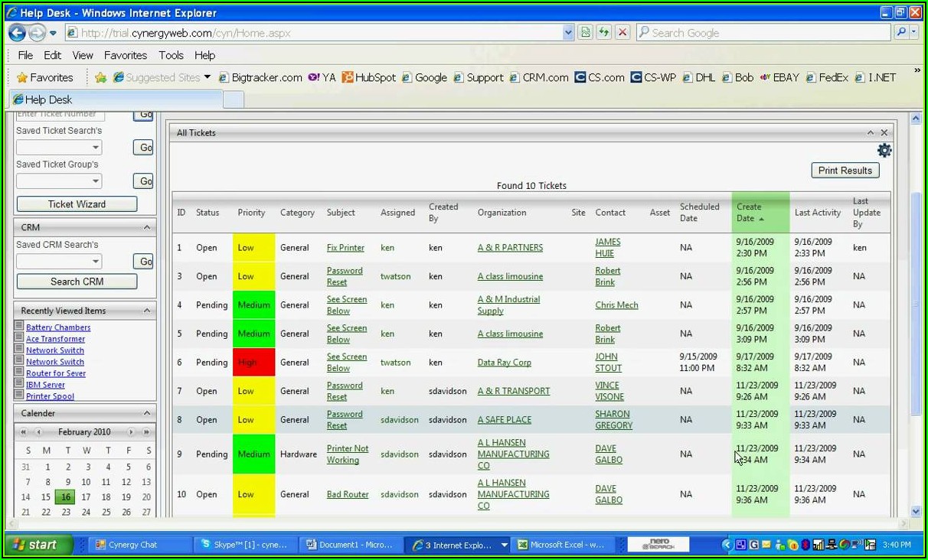Open the Ticket Wizard
Screen dimensions: 928x560
(77, 204)
